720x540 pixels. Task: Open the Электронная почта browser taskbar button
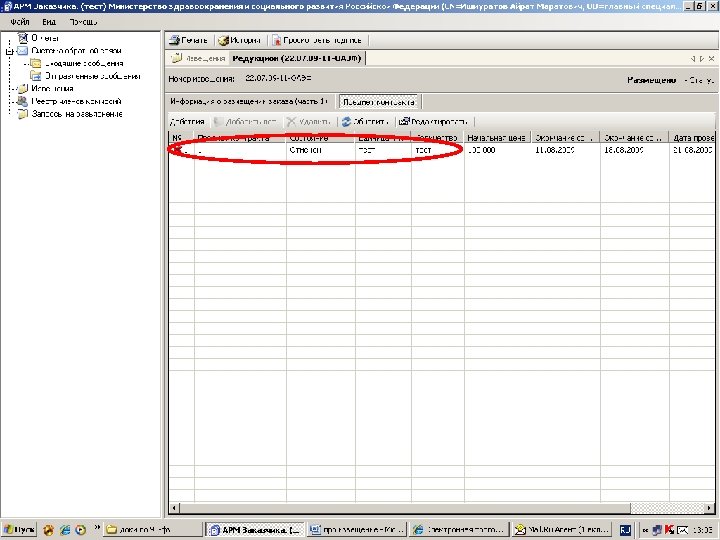[460, 530]
